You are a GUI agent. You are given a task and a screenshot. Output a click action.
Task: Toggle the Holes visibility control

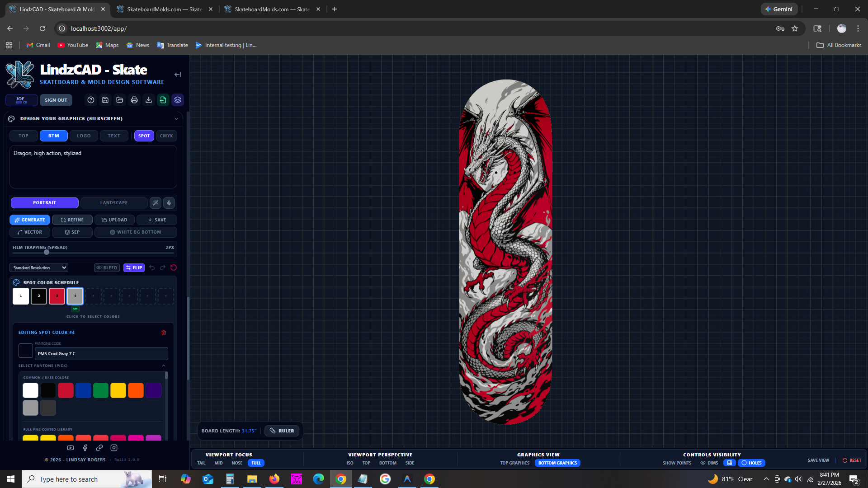pos(751,463)
